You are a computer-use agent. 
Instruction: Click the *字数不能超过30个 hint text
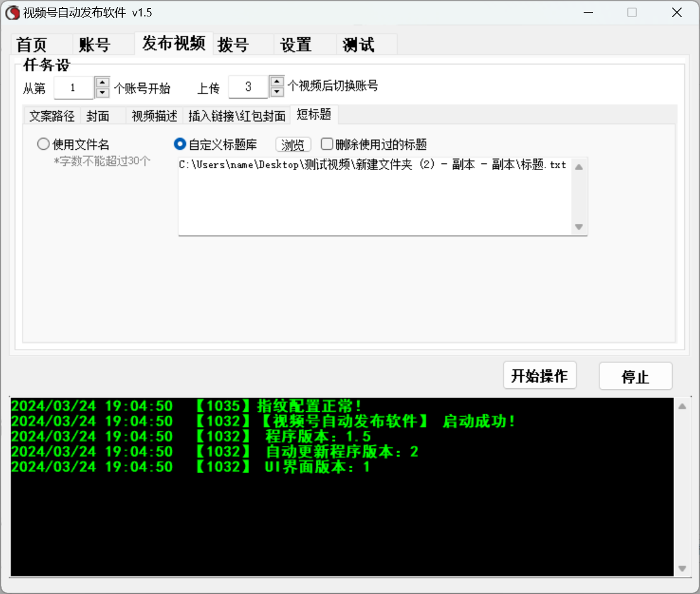[102, 161]
